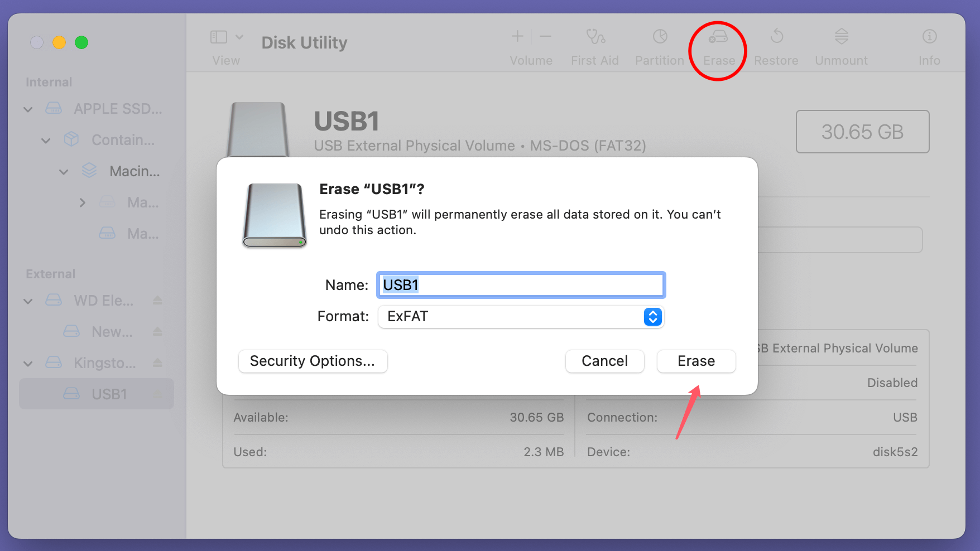Eject the WD Elements drive
The width and height of the screenshot is (980, 551).
[x=158, y=300]
